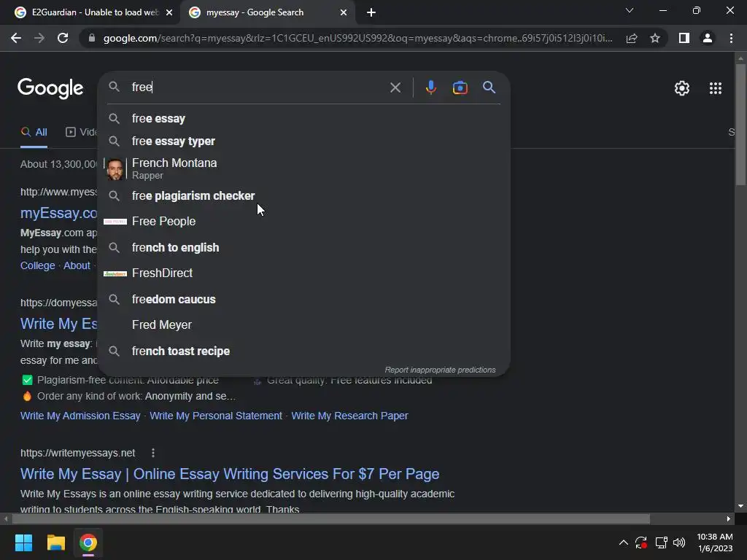Click the sync status tray icon

point(641,542)
